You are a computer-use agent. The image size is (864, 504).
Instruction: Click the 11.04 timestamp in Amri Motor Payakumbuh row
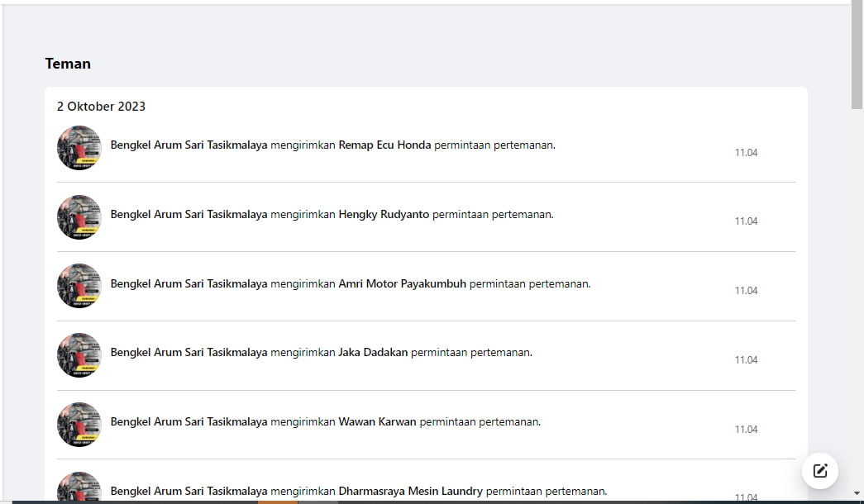tap(746, 290)
